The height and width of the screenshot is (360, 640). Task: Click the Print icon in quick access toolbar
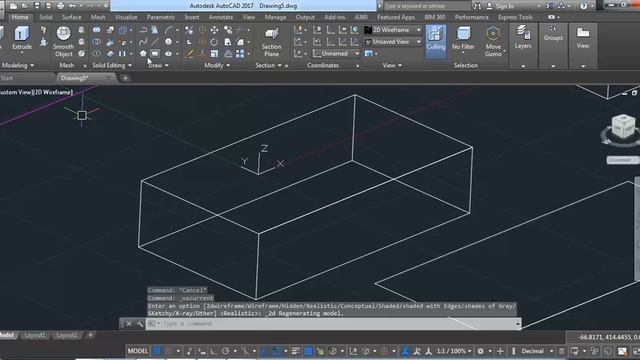coord(61,6)
